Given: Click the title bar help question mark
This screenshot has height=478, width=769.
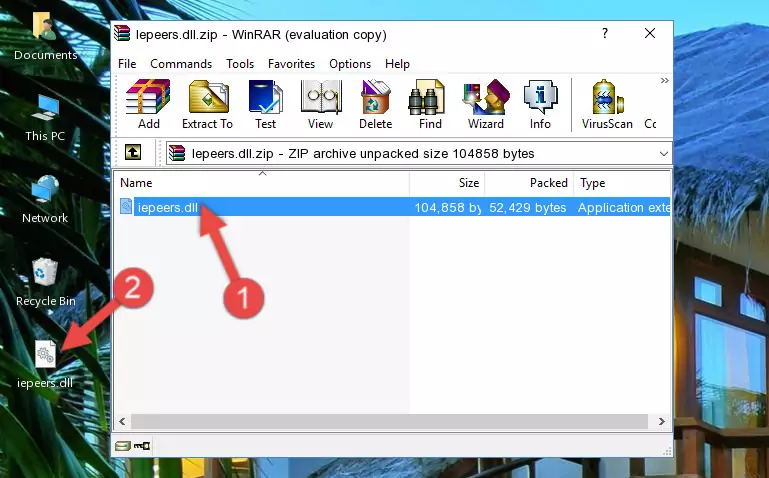Looking at the screenshot, I should (x=605, y=33).
